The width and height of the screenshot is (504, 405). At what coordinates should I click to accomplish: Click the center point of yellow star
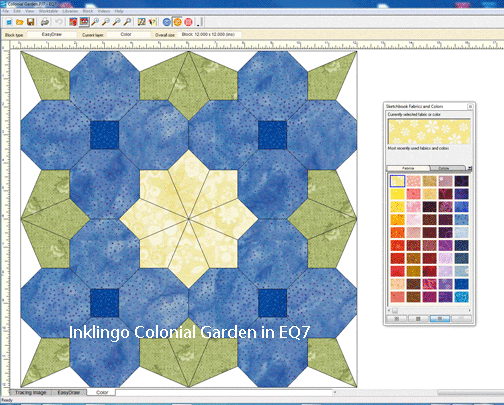pyautogui.click(x=189, y=219)
